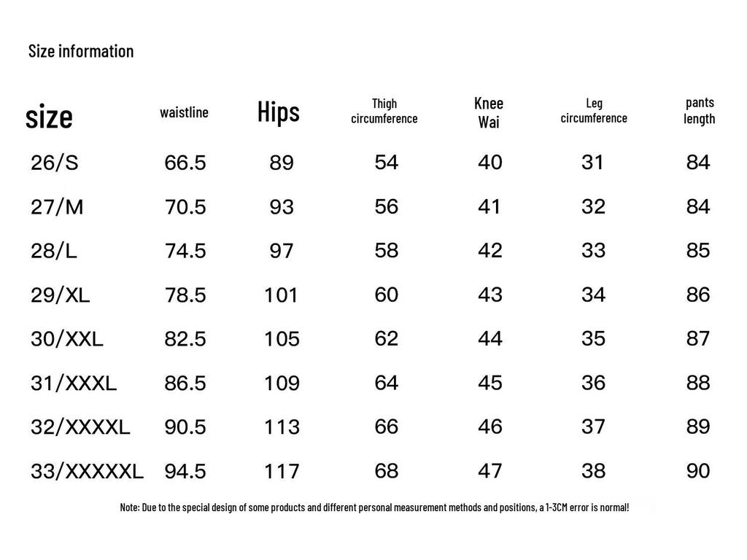Screen dimensions: 747x560
Task: Select the 32/XXXXL size row label
Action: coord(80,427)
